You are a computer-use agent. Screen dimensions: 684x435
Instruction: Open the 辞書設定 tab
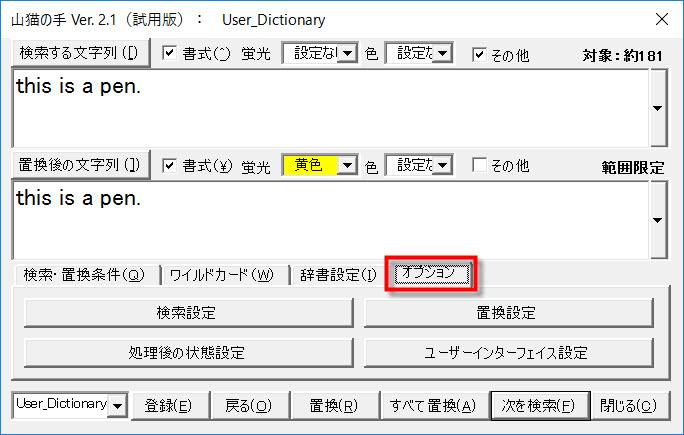(338, 275)
